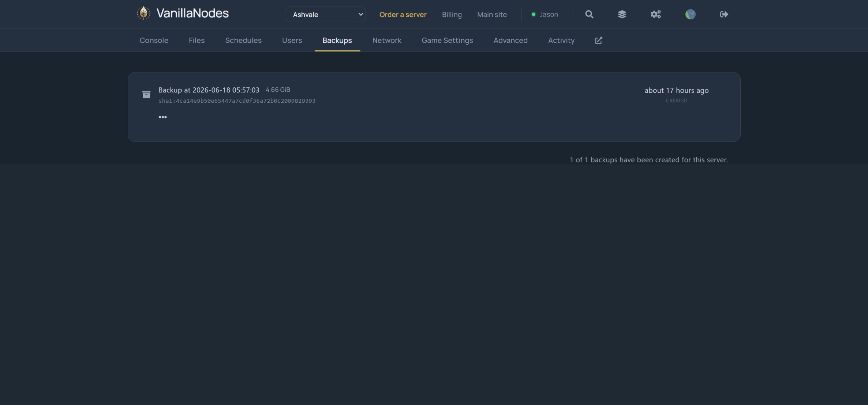This screenshot has height=405, width=868.
Task: Click the "about 17 hours ago" timestamp
Action: click(676, 90)
